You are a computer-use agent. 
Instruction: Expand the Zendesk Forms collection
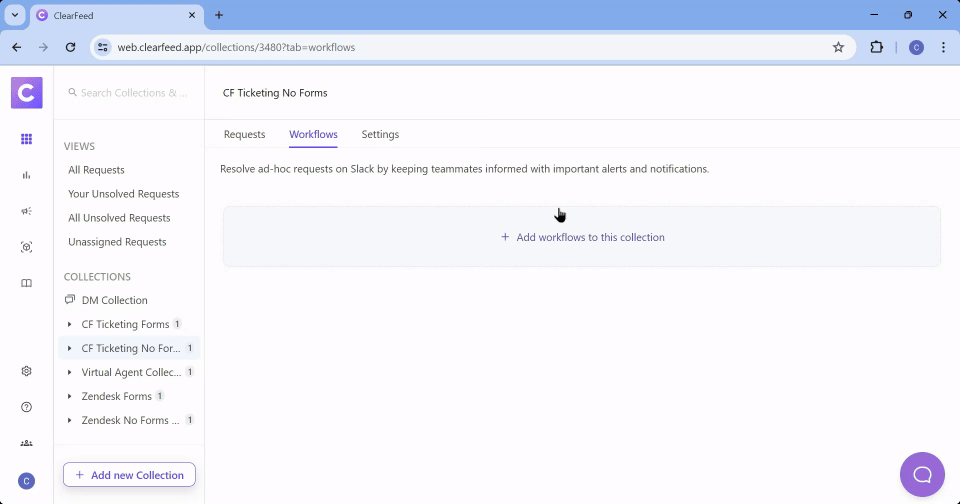pyautogui.click(x=69, y=396)
